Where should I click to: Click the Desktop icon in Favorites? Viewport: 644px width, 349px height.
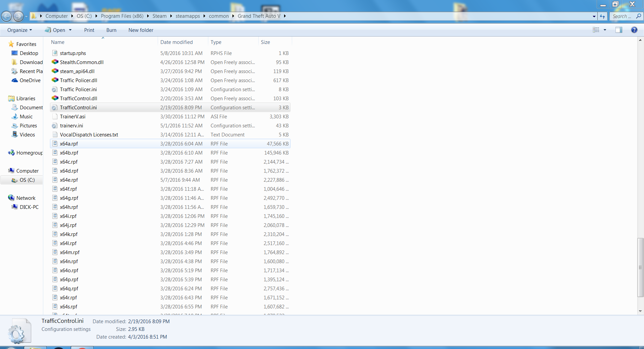(x=15, y=53)
